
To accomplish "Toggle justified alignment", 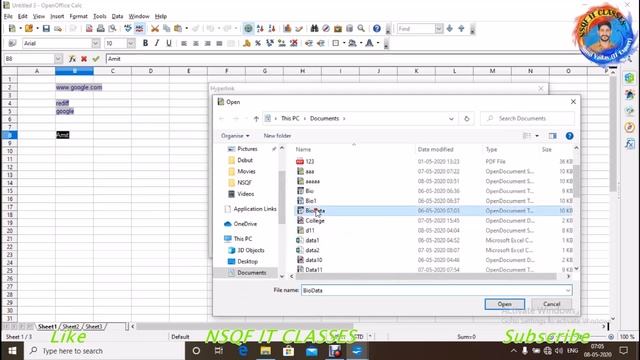I will coord(219,43).
